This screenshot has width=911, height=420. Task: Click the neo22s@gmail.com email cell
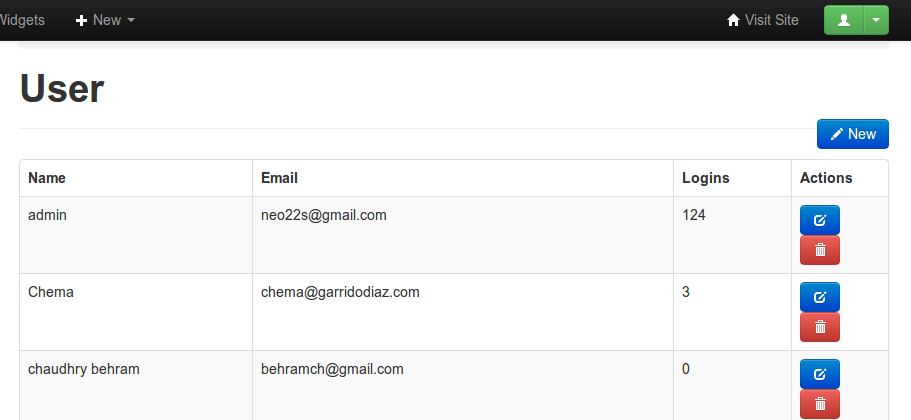[324, 215]
